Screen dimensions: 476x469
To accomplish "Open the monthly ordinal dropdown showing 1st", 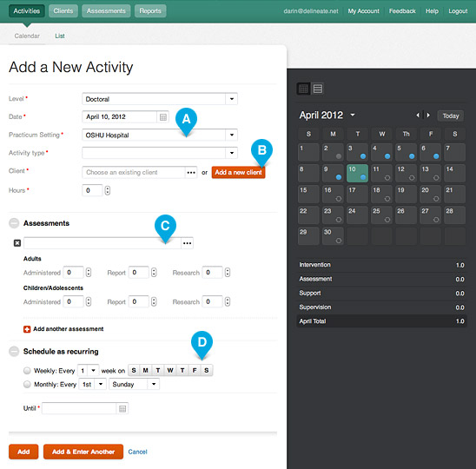I will click(x=93, y=384).
